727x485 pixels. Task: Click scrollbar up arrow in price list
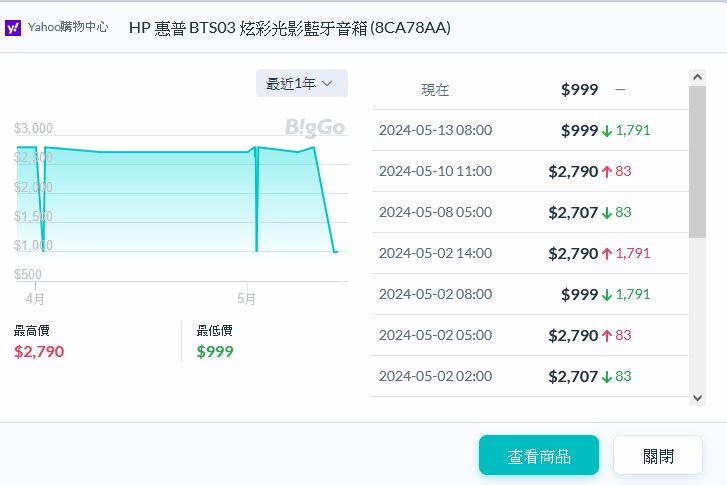click(698, 76)
